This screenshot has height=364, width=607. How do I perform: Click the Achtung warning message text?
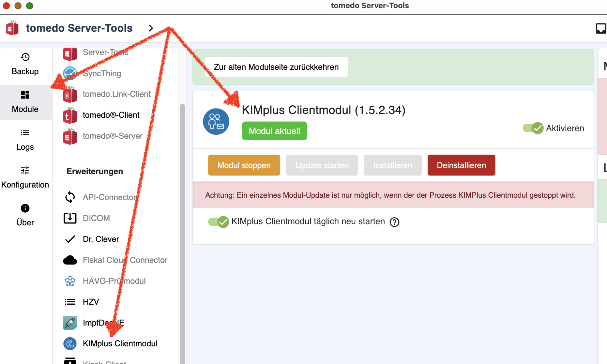(390, 195)
